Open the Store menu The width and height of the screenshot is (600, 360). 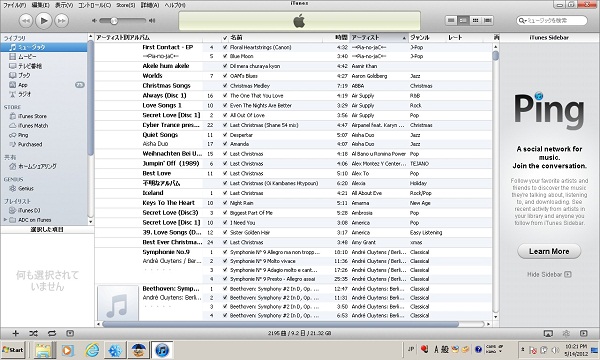[126, 5]
